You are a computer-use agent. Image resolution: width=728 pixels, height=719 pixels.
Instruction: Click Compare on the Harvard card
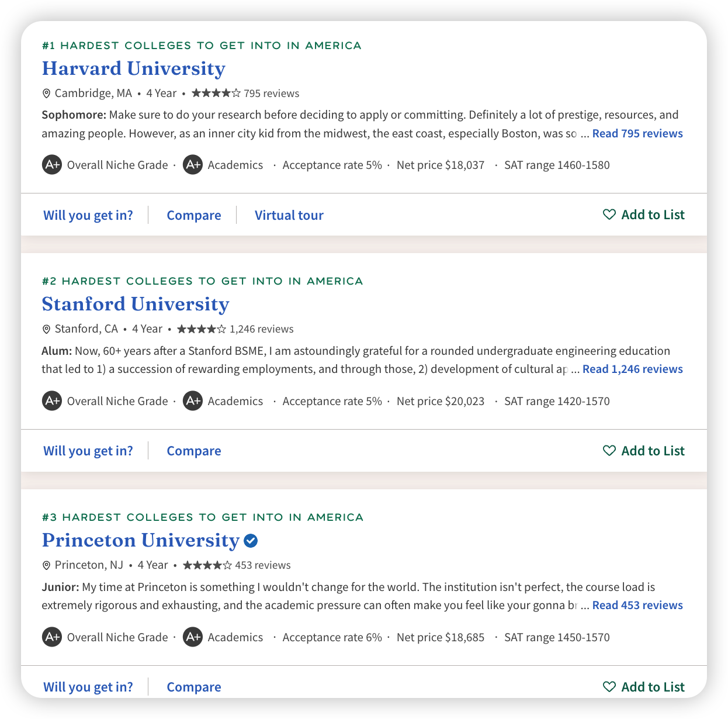(194, 215)
